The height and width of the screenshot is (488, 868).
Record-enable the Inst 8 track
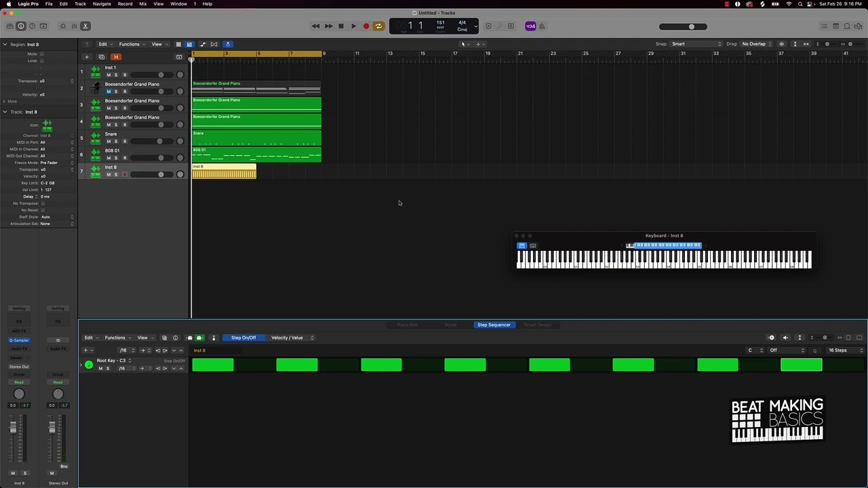tap(124, 174)
